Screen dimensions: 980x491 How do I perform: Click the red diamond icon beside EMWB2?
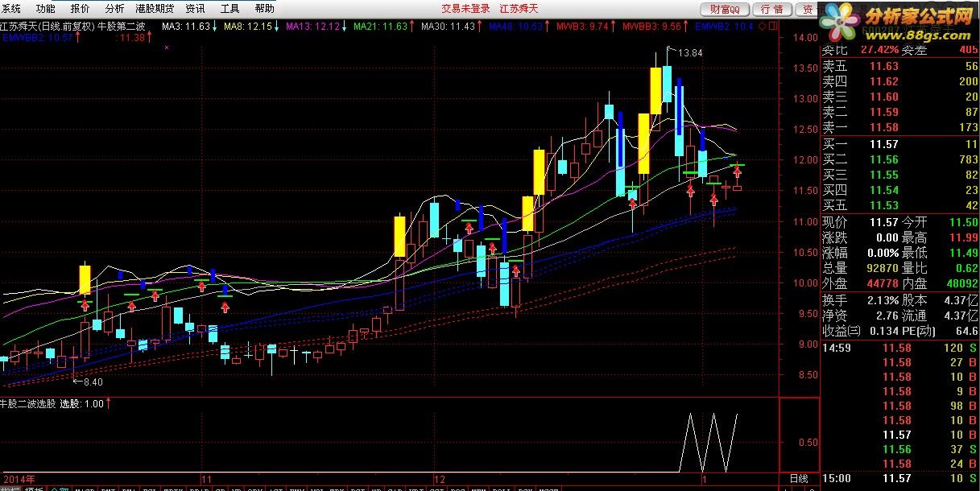point(761,27)
